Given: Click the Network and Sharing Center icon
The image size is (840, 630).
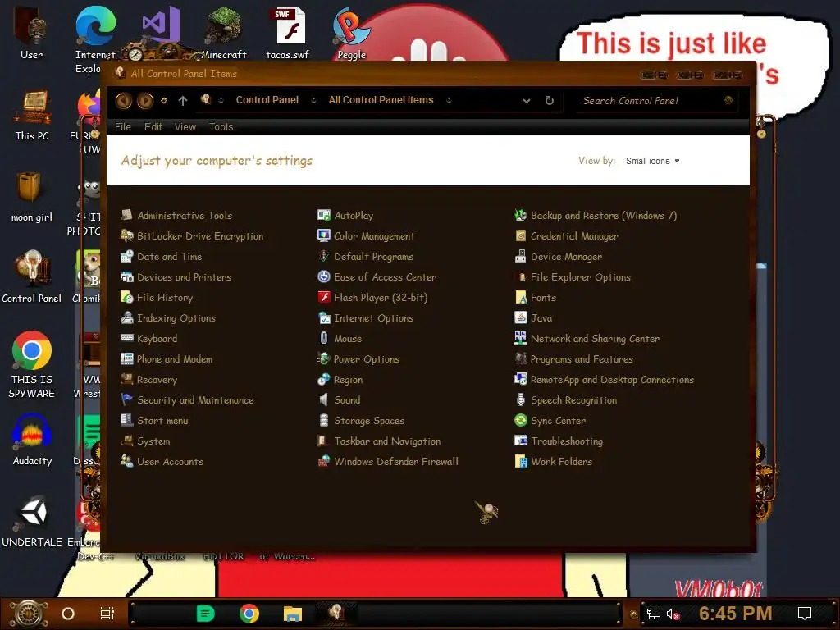Looking at the screenshot, I should point(521,339).
